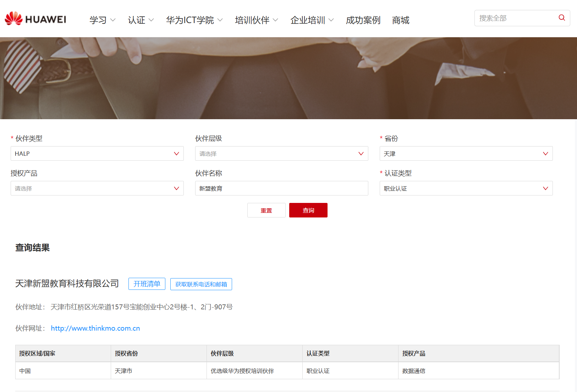Image resolution: width=577 pixels, height=392 pixels.
Task: Expand the 伙伴类型 HALP dropdown
Action: pos(97,154)
